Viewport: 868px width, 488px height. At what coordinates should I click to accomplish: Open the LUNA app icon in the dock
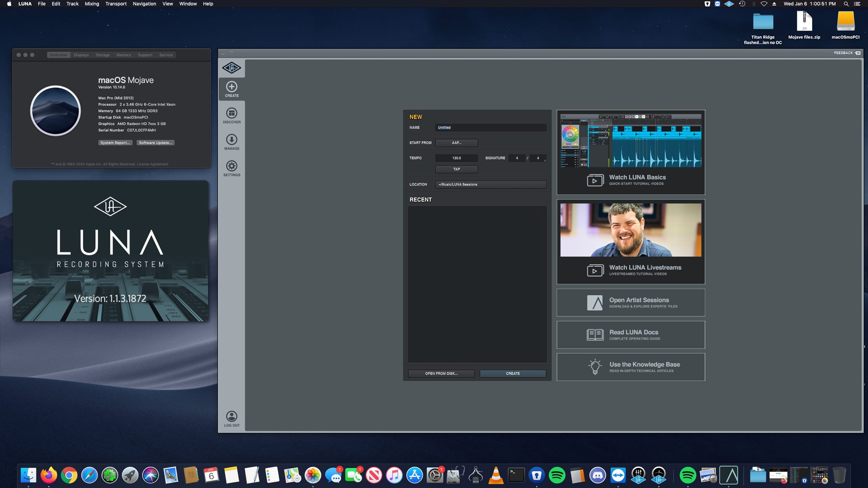[x=729, y=475]
